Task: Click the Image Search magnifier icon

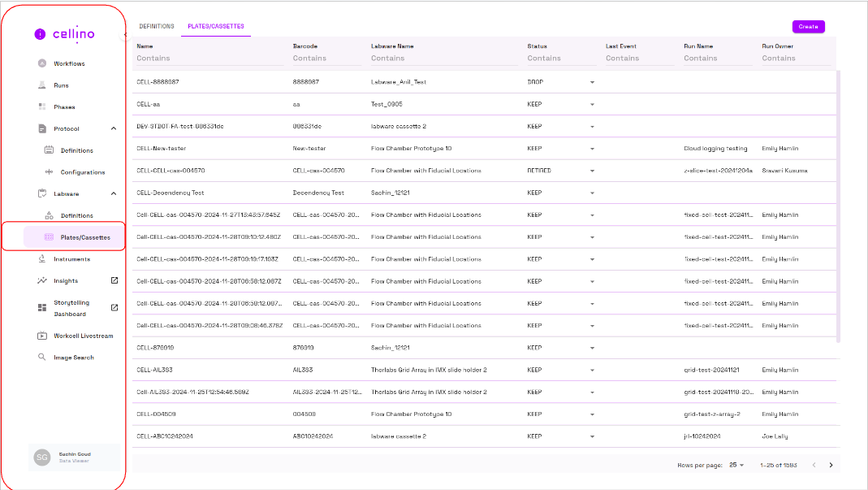Action: (42, 358)
